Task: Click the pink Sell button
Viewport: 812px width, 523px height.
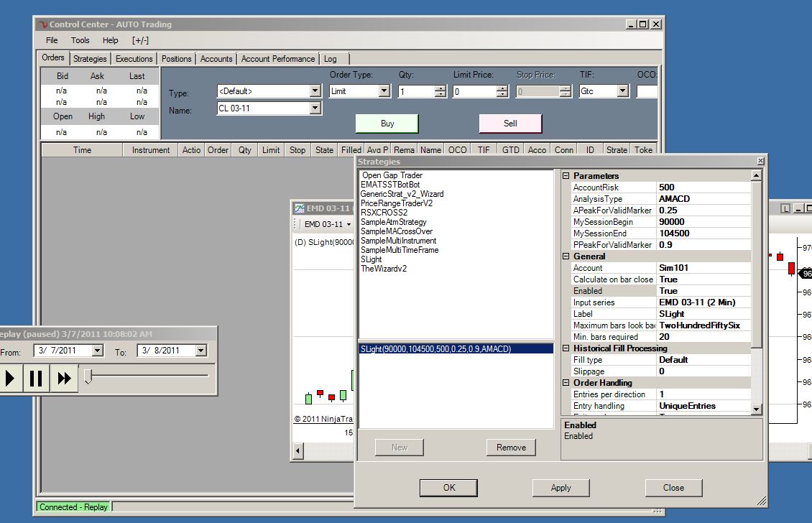Action: click(x=510, y=124)
